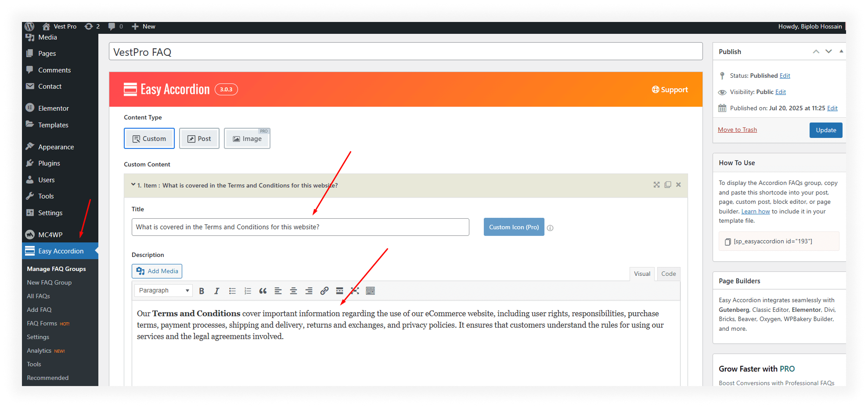Open Manage FAQ Groups submenu
This screenshot has width=868, height=408.
click(56, 269)
